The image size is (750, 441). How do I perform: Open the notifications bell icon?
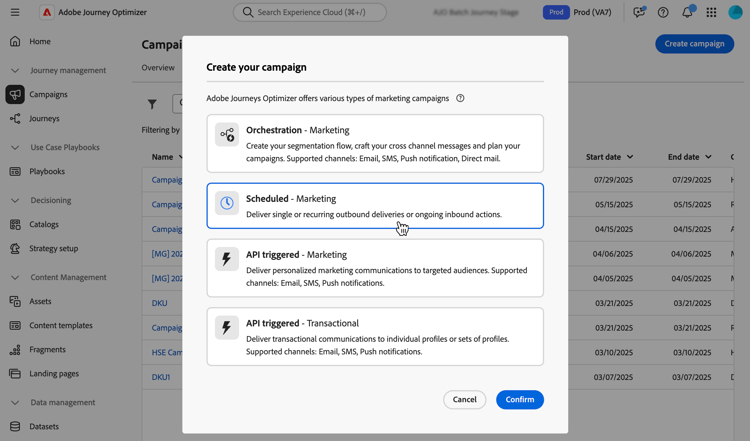687,13
